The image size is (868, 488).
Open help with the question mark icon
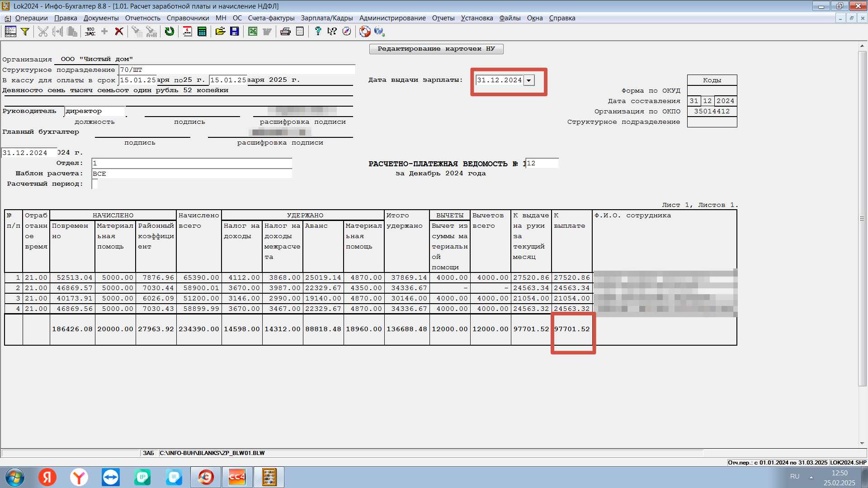318,31
